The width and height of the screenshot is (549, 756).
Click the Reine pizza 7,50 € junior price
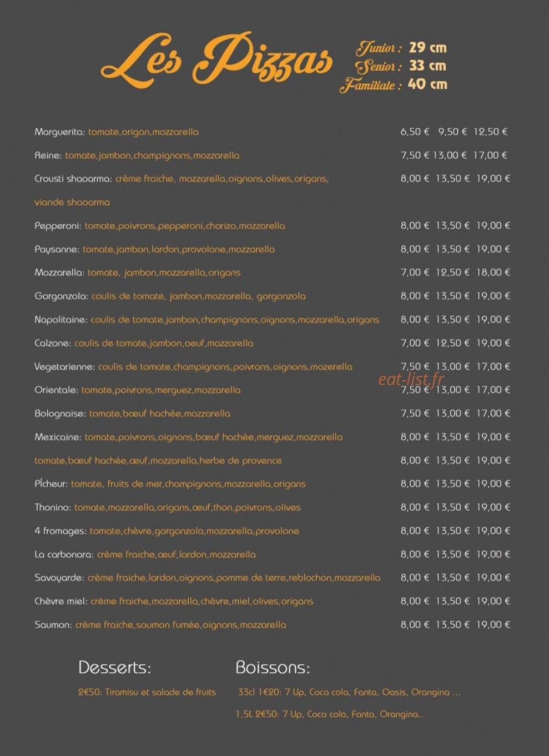415,155
